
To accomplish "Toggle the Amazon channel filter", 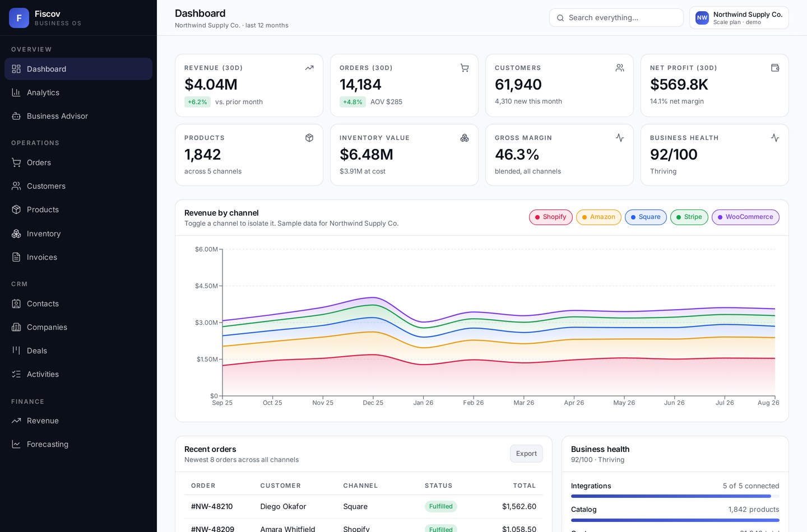I will tap(599, 217).
